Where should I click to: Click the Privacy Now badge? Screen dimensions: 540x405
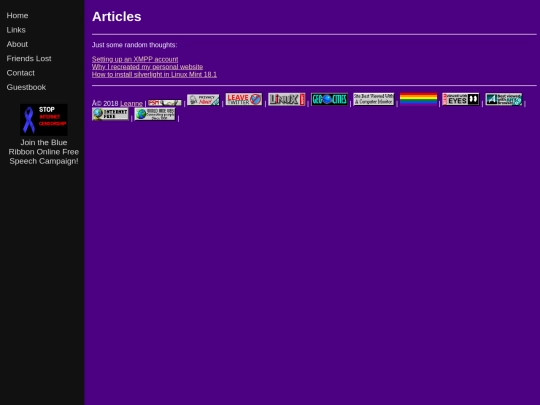point(203,100)
